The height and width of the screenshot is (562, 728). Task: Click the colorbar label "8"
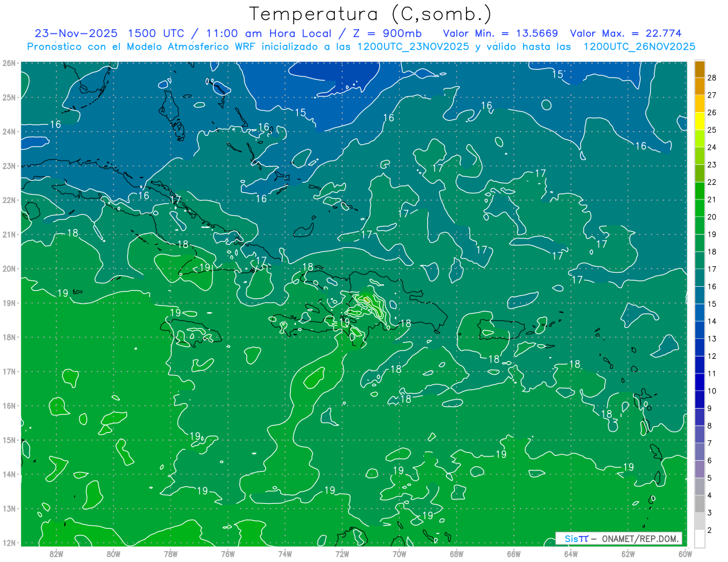pyautogui.click(x=710, y=426)
